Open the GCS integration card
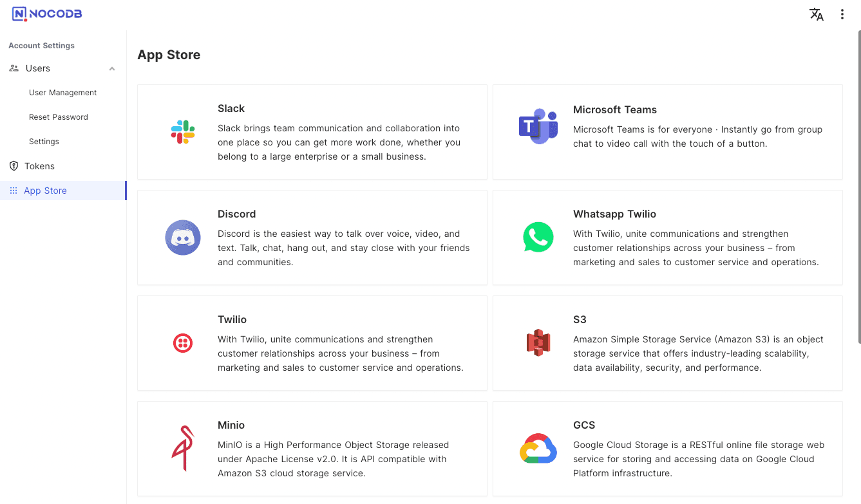 click(x=668, y=449)
